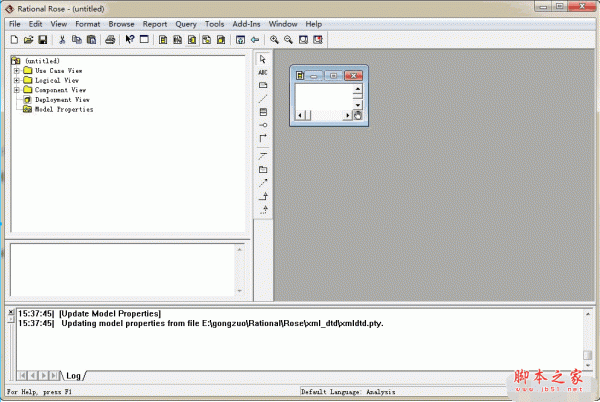Switch to the Log tab
This screenshot has height=402, width=600.
73,376
